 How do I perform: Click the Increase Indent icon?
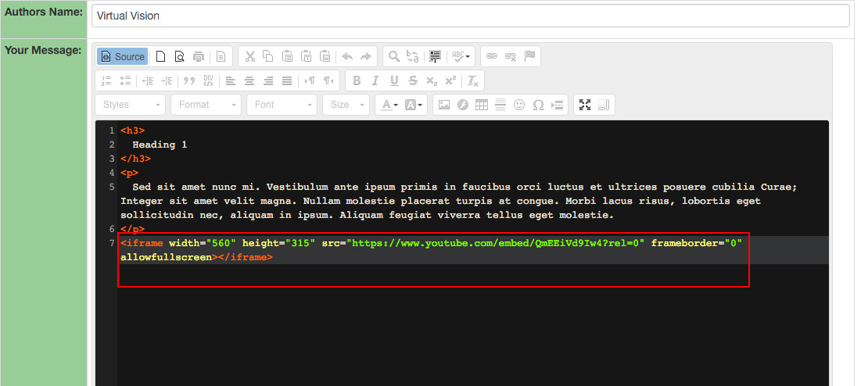167,80
